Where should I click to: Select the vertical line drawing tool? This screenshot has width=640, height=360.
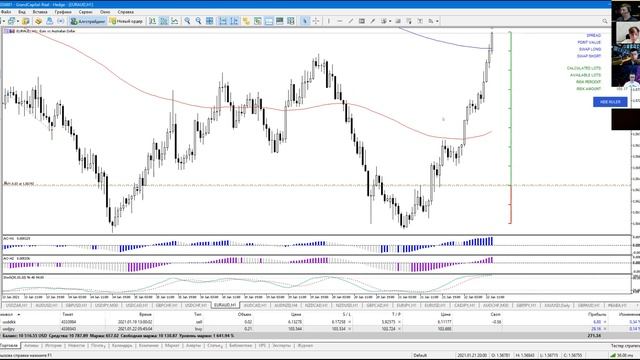pyautogui.click(x=329, y=21)
